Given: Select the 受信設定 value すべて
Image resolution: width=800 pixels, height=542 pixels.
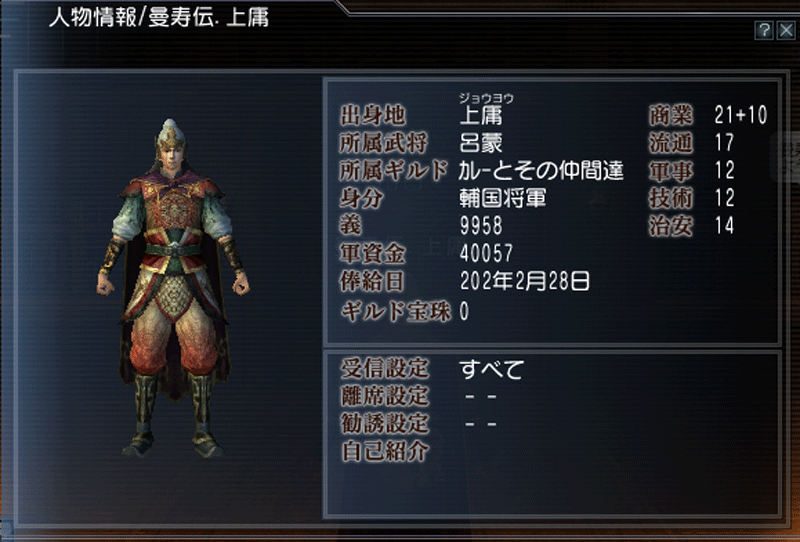Looking at the screenshot, I should pyautogui.click(x=491, y=369).
